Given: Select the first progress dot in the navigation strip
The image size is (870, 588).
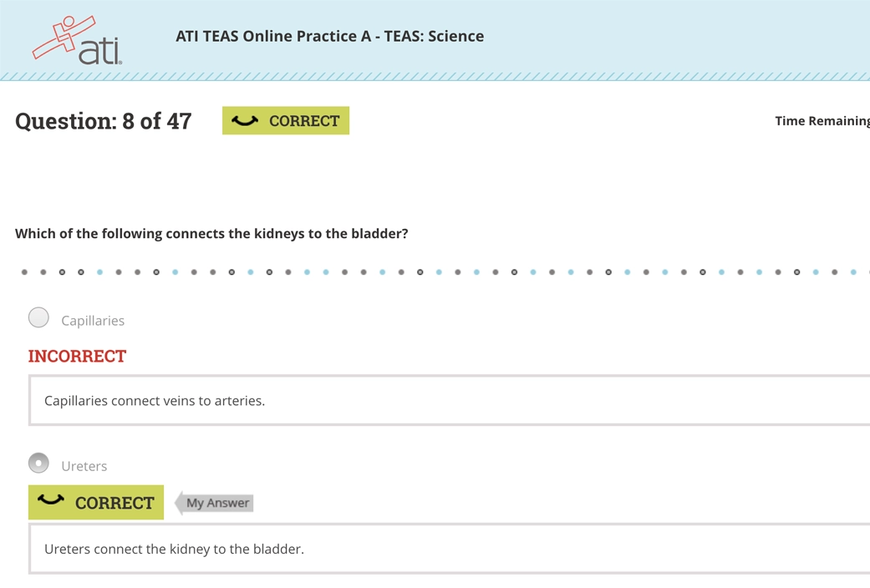Looking at the screenshot, I should click(x=23, y=271).
